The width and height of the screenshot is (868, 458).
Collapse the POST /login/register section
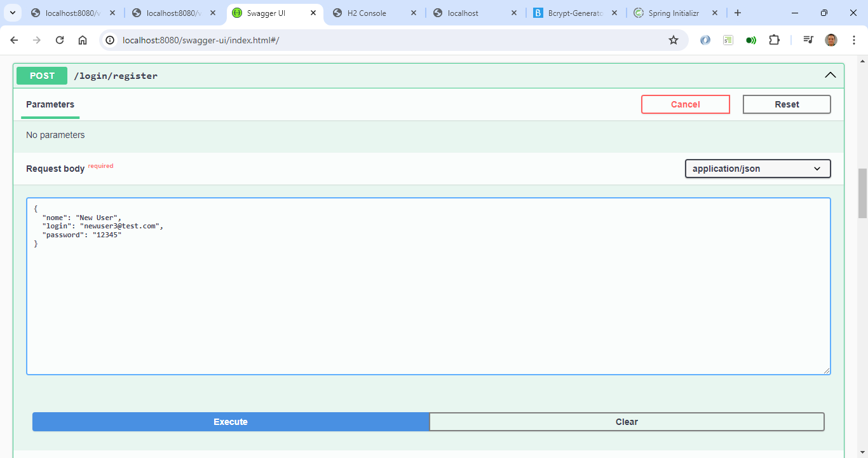[x=831, y=75]
